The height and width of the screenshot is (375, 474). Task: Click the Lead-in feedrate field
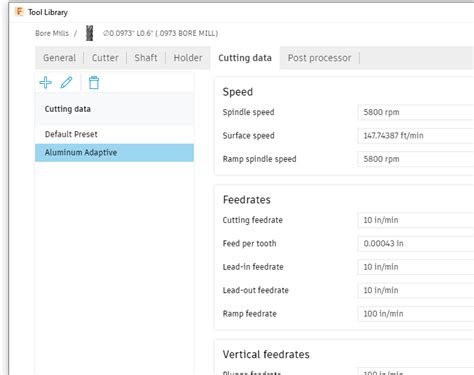416,267
